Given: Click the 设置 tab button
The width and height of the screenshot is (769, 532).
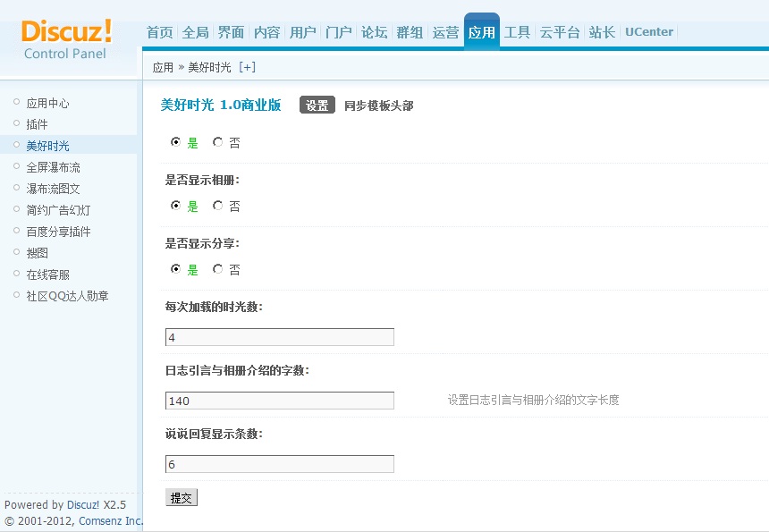Looking at the screenshot, I should coord(317,106).
